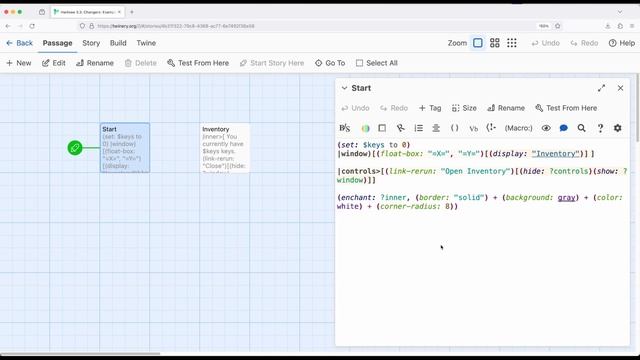Click the borders toolbar icon

[x=382, y=128]
